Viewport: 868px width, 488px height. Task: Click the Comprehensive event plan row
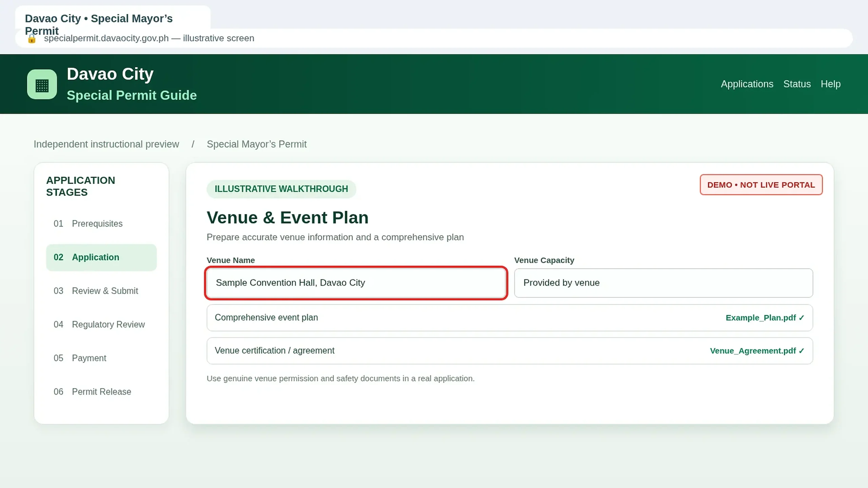point(510,318)
